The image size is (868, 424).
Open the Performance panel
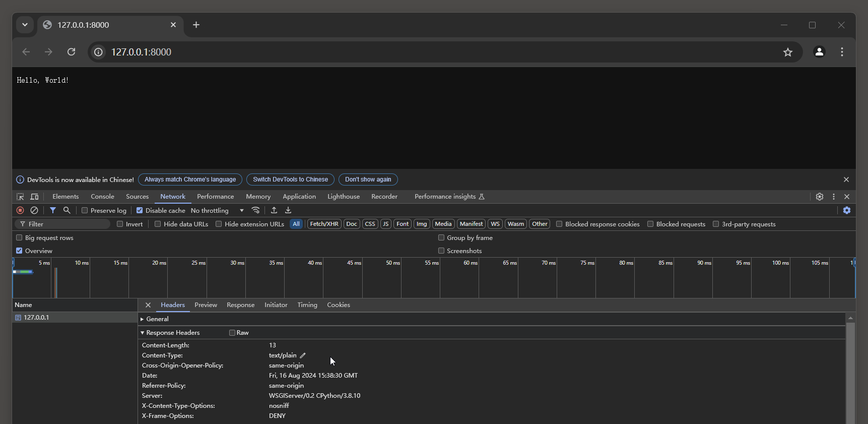pos(216,197)
